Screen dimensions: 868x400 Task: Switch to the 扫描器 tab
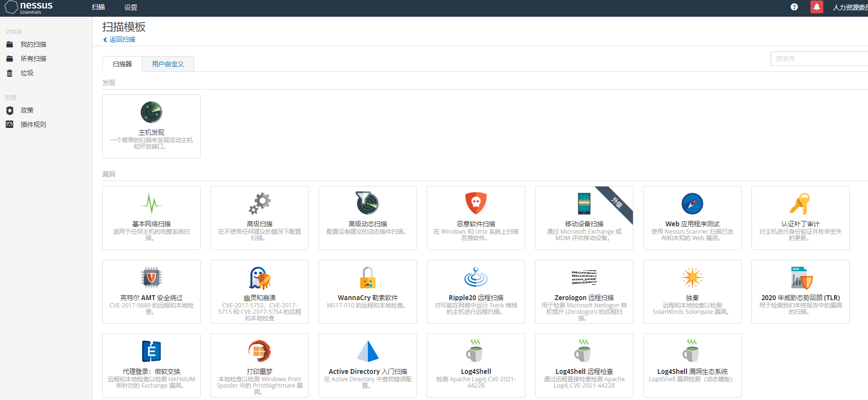pos(122,64)
